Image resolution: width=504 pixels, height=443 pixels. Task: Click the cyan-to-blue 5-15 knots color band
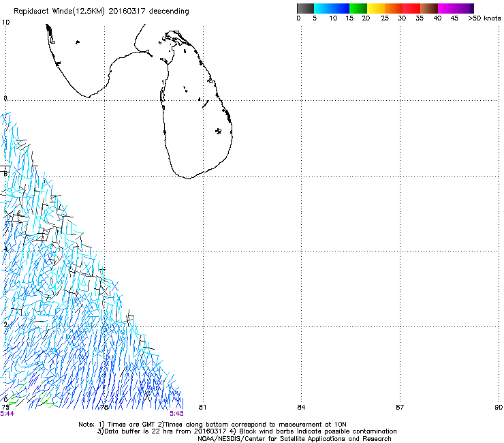(332, 8)
